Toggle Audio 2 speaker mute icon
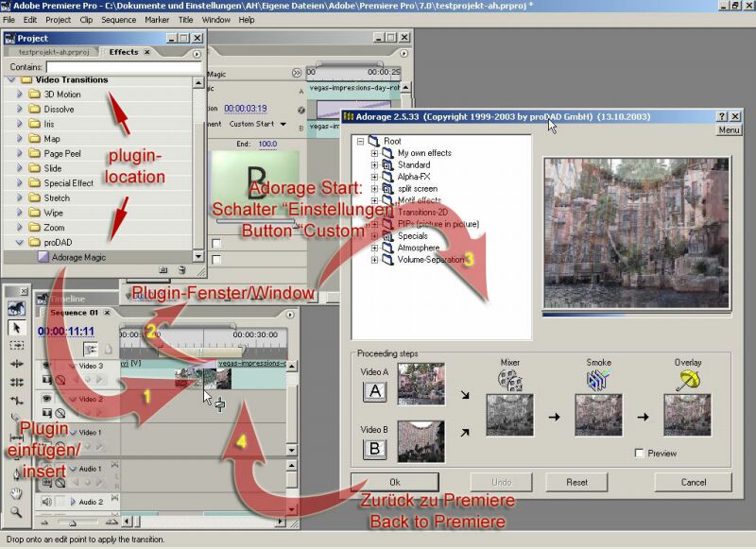Screen dimensions: 756x549 46,502
